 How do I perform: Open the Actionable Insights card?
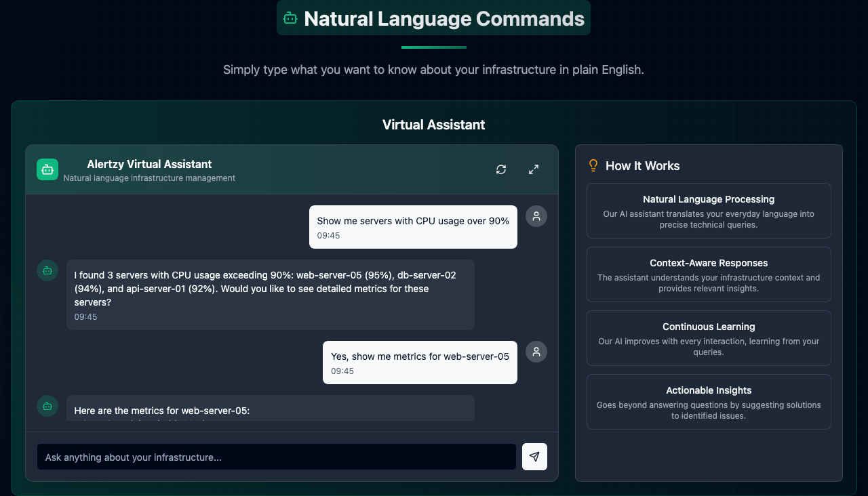coord(709,402)
